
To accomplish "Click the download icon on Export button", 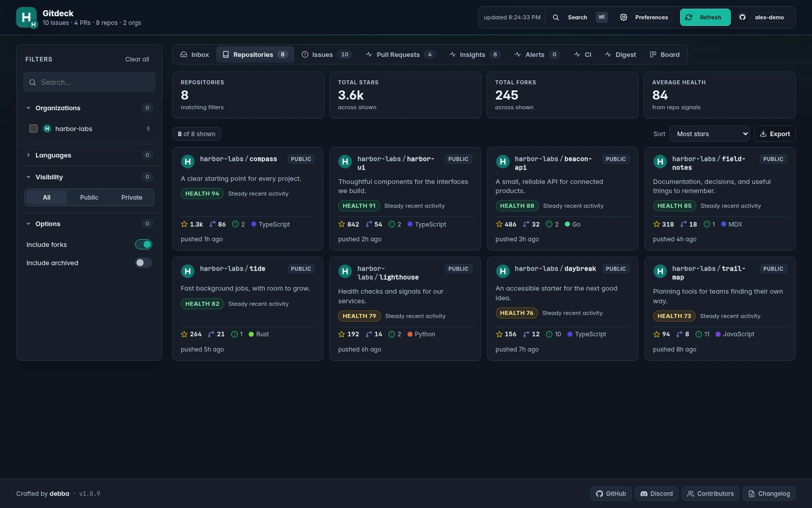I will pos(763,134).
